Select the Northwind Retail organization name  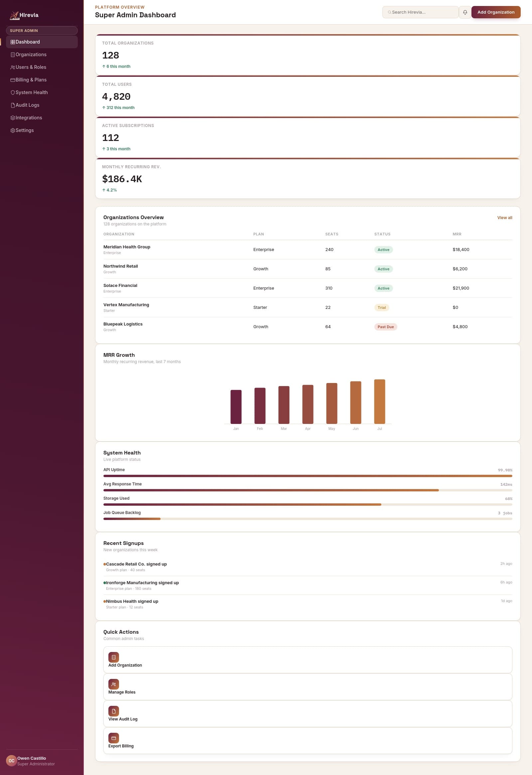pyautogui.click(x=120, y=266)
